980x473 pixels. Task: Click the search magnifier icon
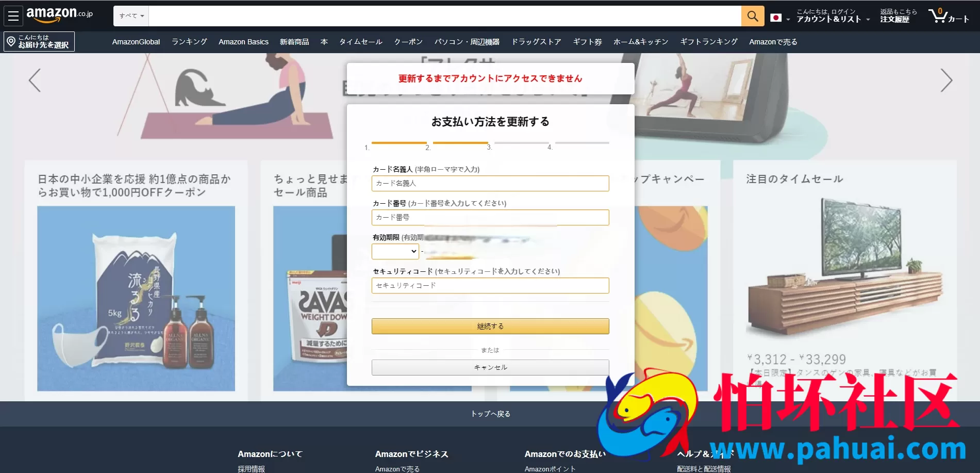click(x=752, y=16)
